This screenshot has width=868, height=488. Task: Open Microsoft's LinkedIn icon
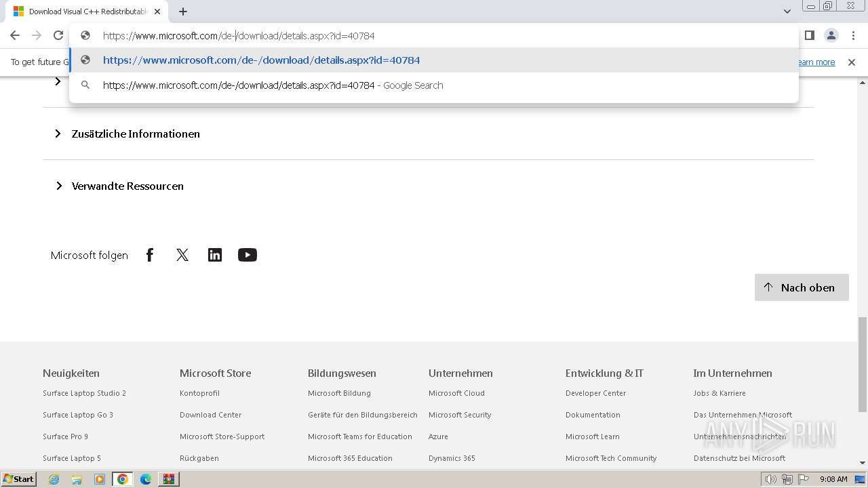click(215, 255)
